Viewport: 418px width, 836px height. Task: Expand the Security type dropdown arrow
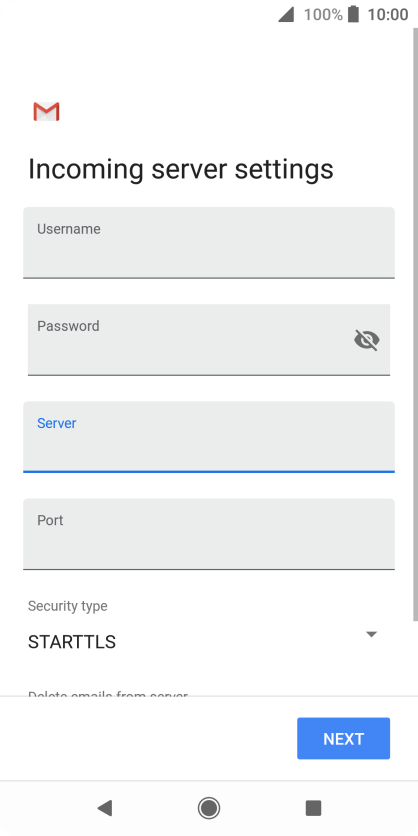coord(372,634)
